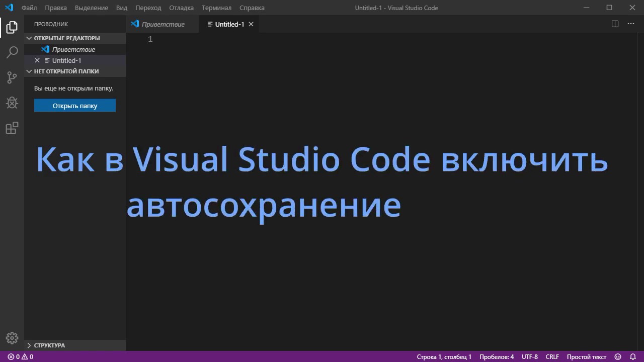Open the Extensions view icon
The height and width of the screenshot is (362, 644).
(12, 128)
